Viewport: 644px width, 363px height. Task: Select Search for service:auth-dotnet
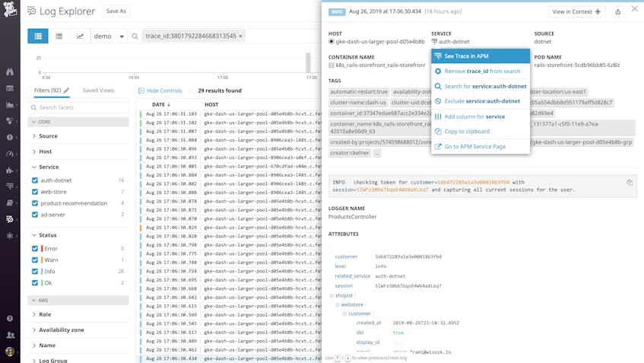481,86
